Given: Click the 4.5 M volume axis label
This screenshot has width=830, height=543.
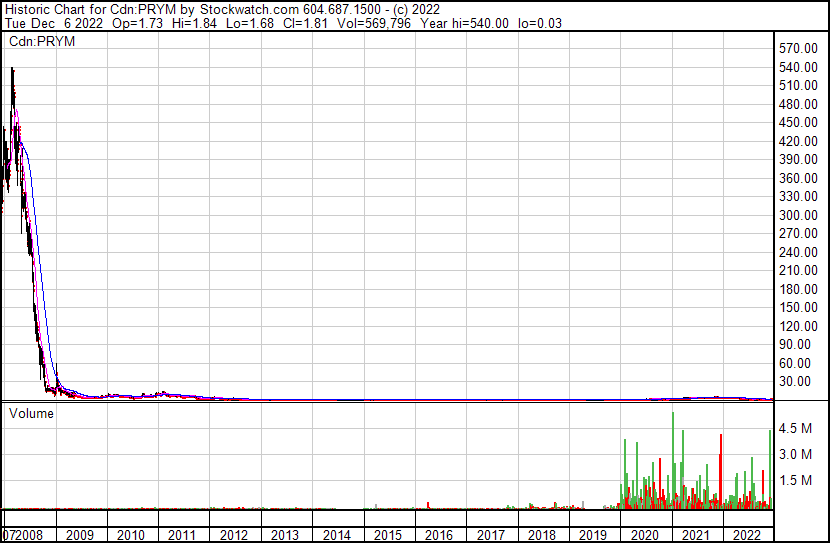Looking at the screenshot, I should click(796, 429).
